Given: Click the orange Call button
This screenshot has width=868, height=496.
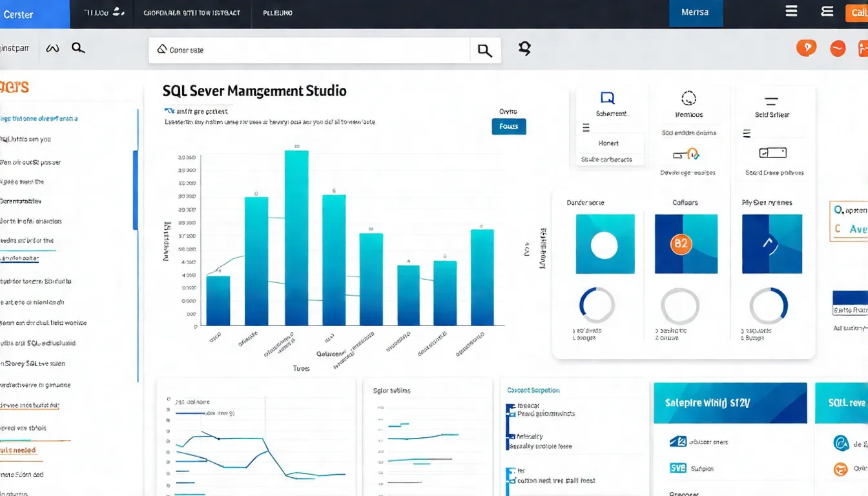Looking at the screenshot, I should coord(857,13).
